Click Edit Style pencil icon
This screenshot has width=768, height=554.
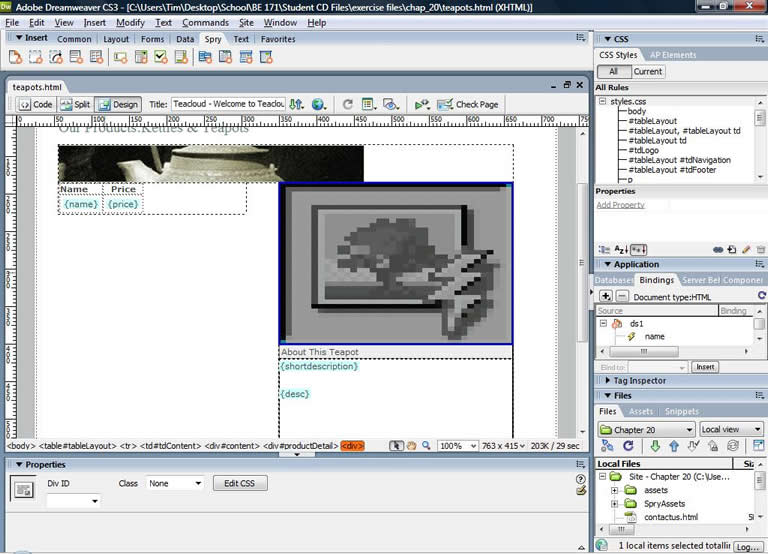746,250
